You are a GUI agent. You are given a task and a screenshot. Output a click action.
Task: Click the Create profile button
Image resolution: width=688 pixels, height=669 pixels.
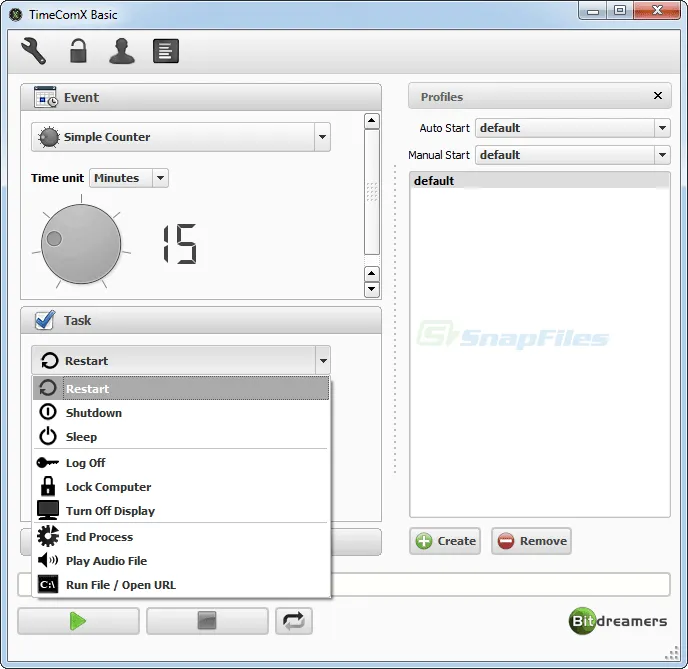[445, 541]
